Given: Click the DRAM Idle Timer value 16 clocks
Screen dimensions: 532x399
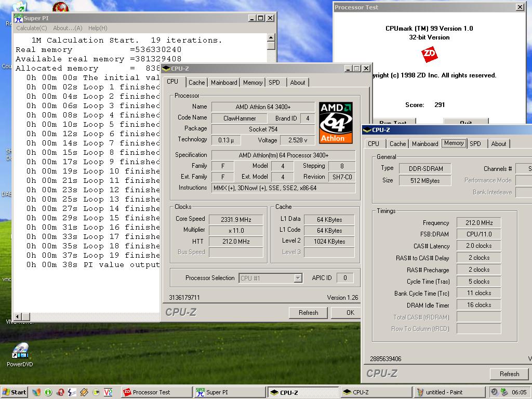Looking at the screenshot, I should click(478, 304).
